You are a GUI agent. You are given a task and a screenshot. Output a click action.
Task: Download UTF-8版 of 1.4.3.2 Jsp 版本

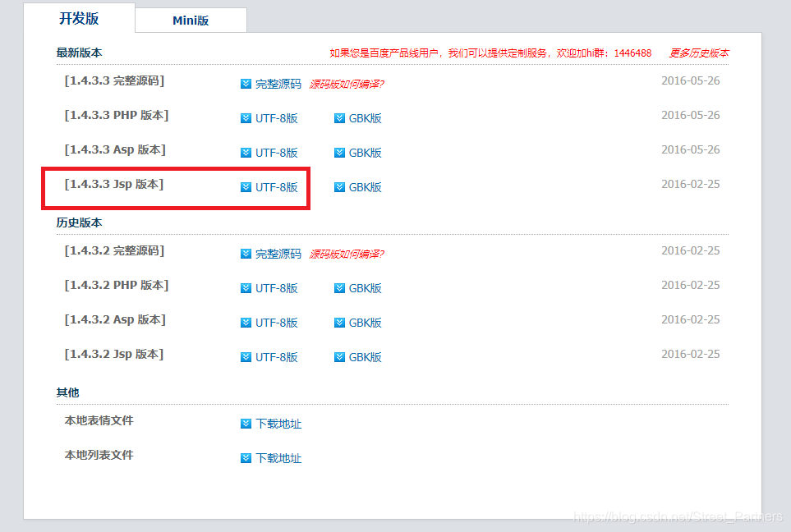pyautogui.click(x=277, y=357)
